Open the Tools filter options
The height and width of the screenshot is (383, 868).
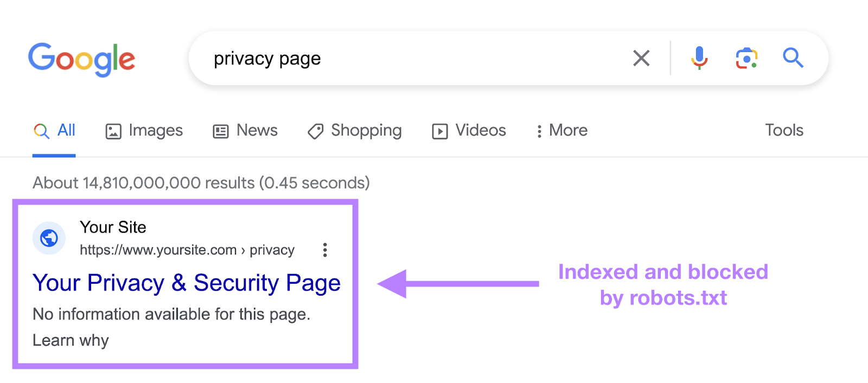point(784,130)
